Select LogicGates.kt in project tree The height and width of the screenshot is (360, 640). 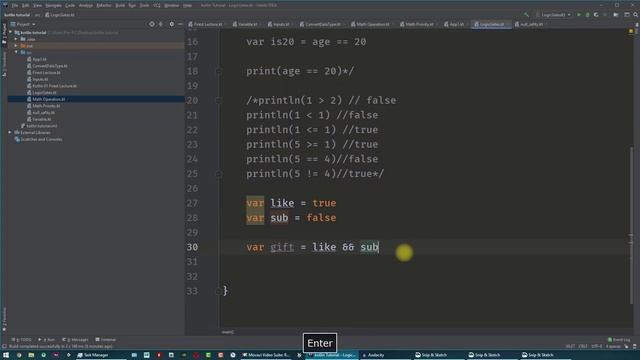44,93
